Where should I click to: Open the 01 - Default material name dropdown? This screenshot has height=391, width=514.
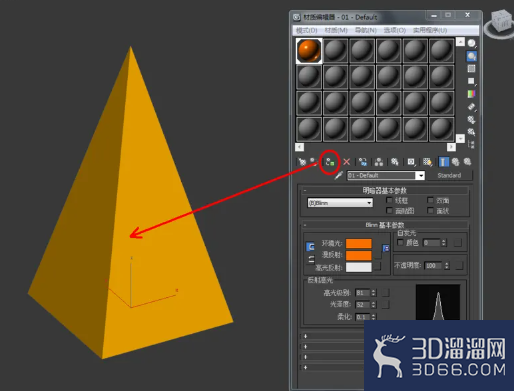(421, 175)
